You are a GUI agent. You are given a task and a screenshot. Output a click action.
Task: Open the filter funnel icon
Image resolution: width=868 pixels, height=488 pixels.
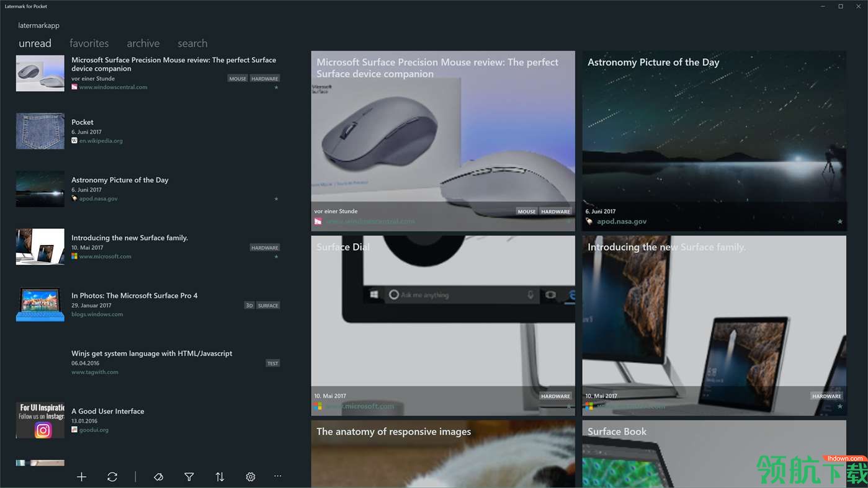(x=189, y=477)
